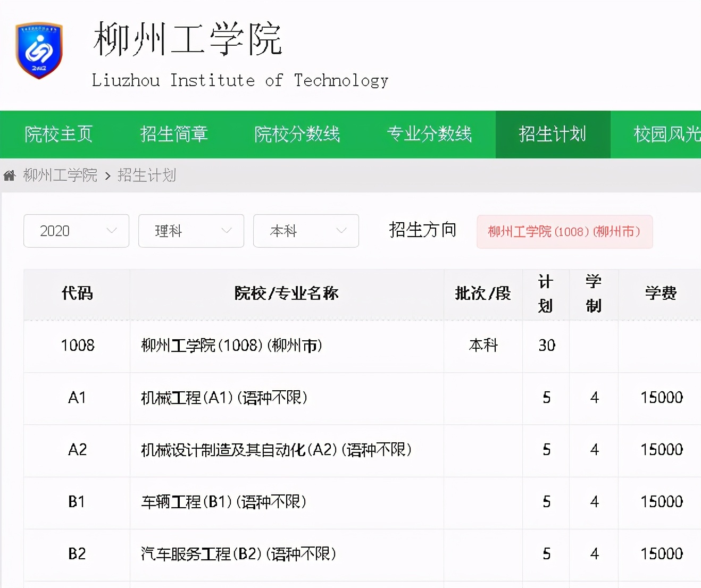
Task: Click the 本科 dropdown chevron
Action: 341,231
